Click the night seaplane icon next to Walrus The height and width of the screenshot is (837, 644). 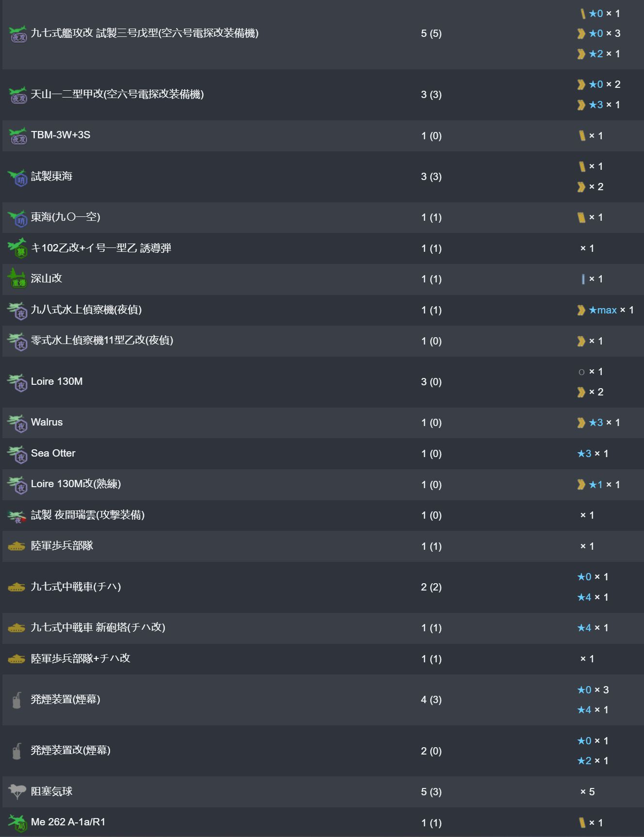click(17, 423)
